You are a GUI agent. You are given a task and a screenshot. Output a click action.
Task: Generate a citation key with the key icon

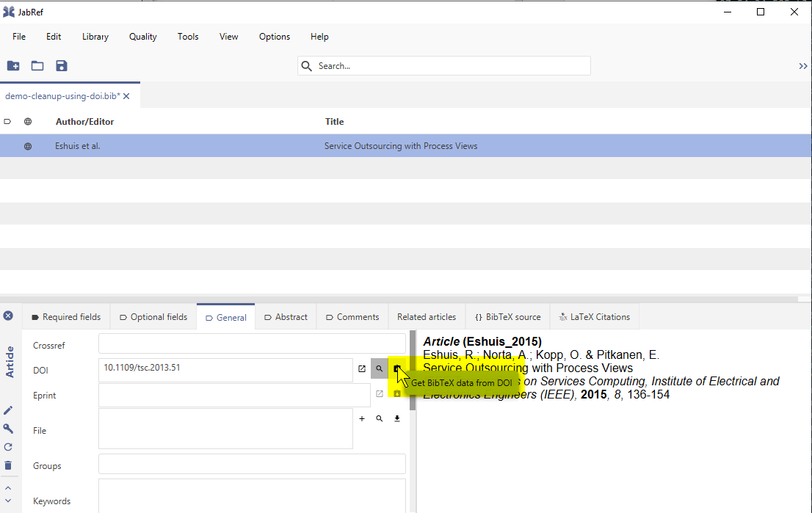[8, 429]
